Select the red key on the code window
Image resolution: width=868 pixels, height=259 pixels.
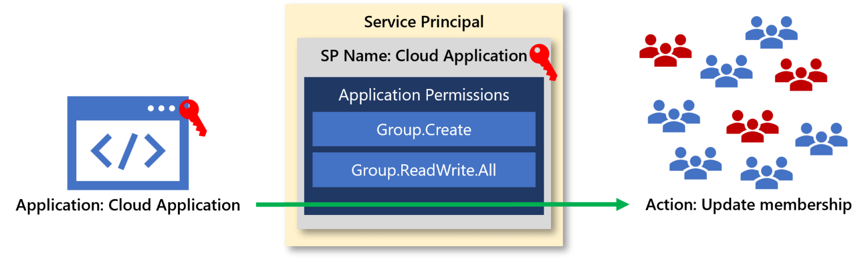(193, 117)
